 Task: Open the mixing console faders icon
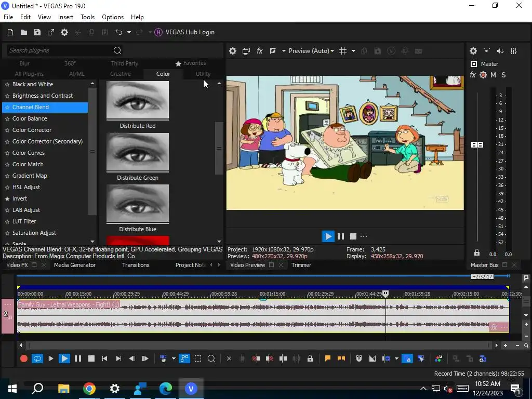coord(514,51)
